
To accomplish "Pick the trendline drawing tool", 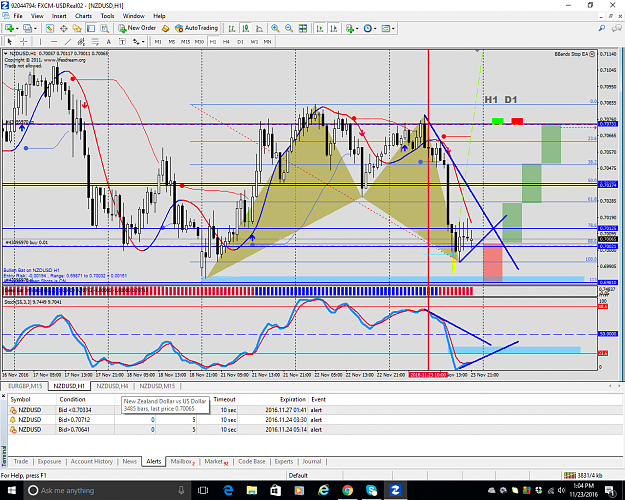I will pyautogui.click(x=68, y=41).
